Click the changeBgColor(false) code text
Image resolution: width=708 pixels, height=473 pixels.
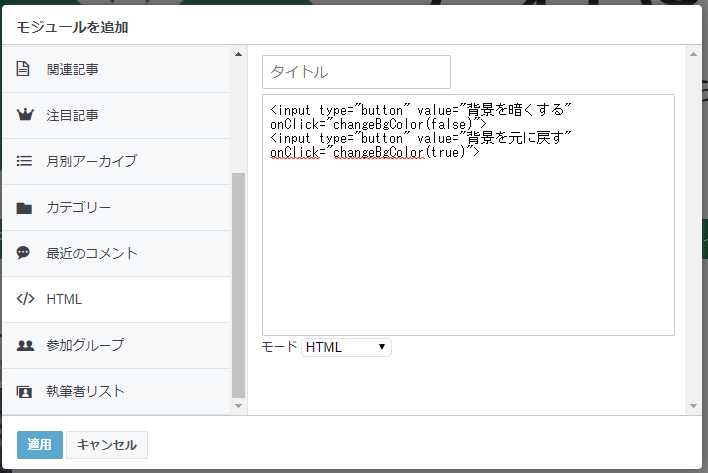pyautogui.click(x=402, y=124)
